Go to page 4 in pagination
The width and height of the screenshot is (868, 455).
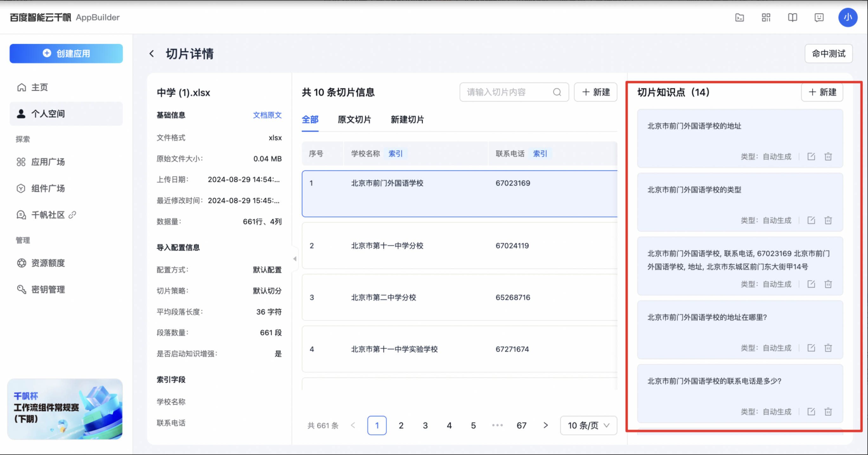tap(449, 425)
